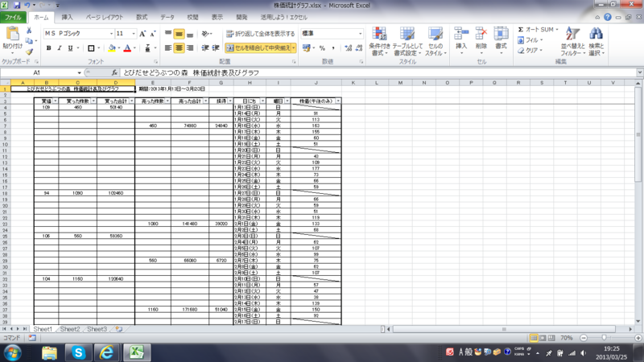Open filter dropdown in column D header
The height and width of the screenshot is (362, 644).
click(131, 101)
